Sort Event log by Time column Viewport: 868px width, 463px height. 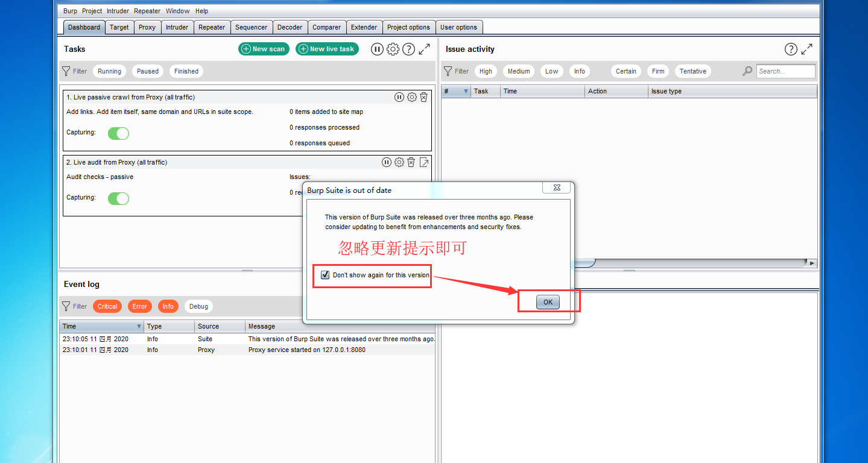point(101,326)
